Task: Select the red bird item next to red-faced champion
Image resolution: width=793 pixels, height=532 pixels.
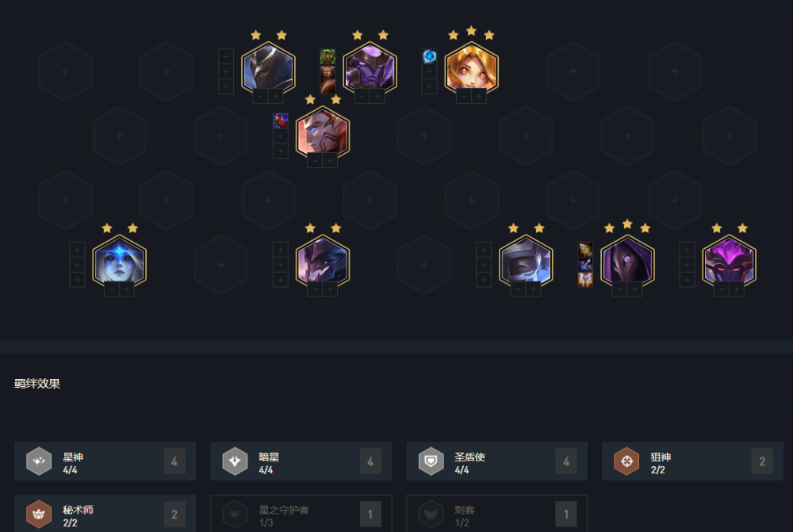Action: click(281, 121)
